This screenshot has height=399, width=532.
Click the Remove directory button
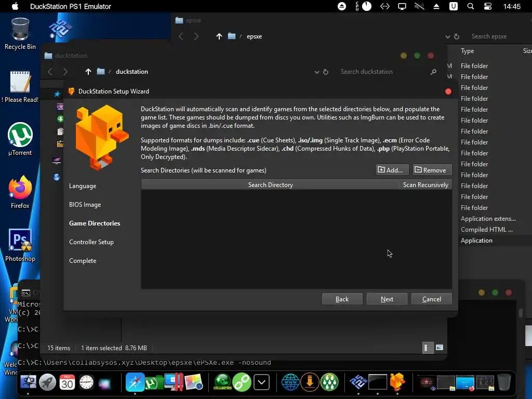click(x=432, y=170)
